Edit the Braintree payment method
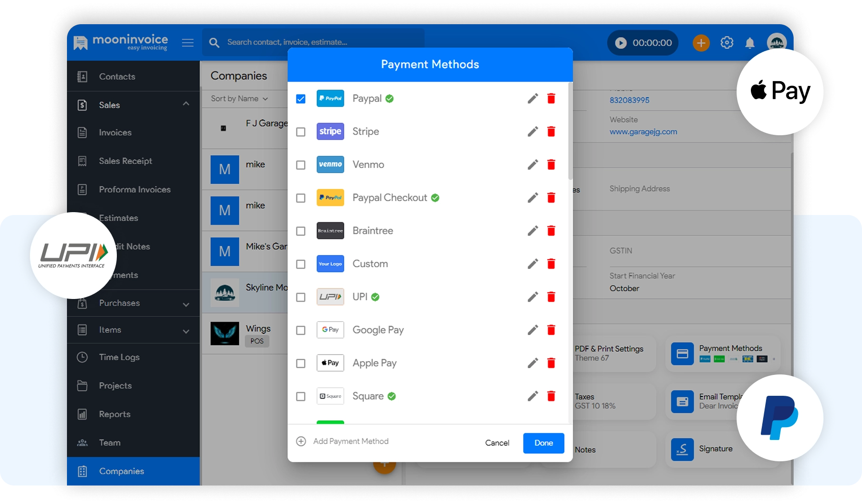The height and width of the screenshot is (504, 862). tap(532, 231)
